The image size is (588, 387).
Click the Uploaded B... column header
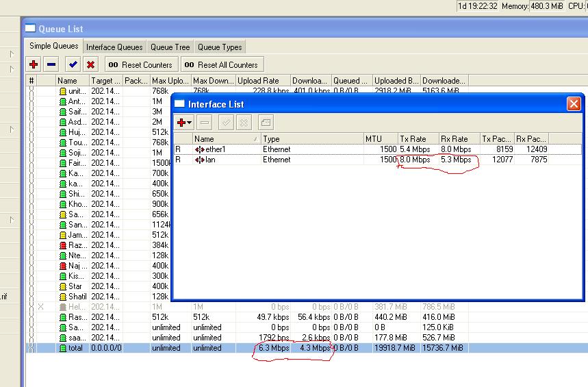[x=397, y=81]
